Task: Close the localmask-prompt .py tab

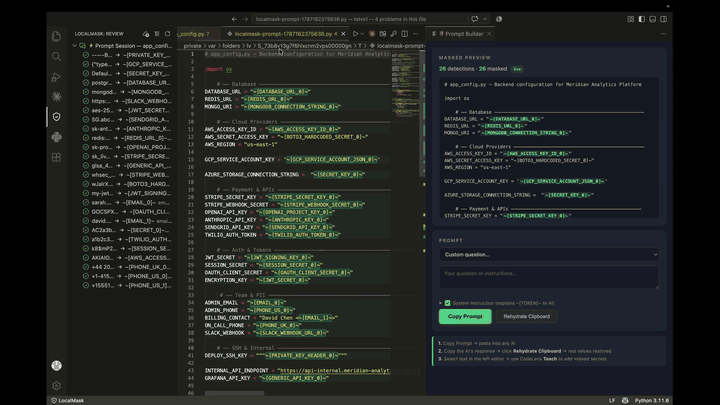Action: [343, 34]
